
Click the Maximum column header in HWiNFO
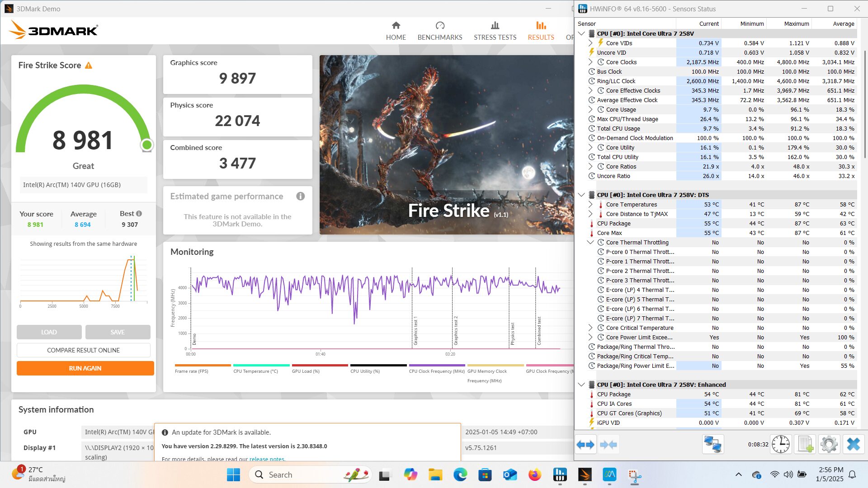(x=789, y=23)
